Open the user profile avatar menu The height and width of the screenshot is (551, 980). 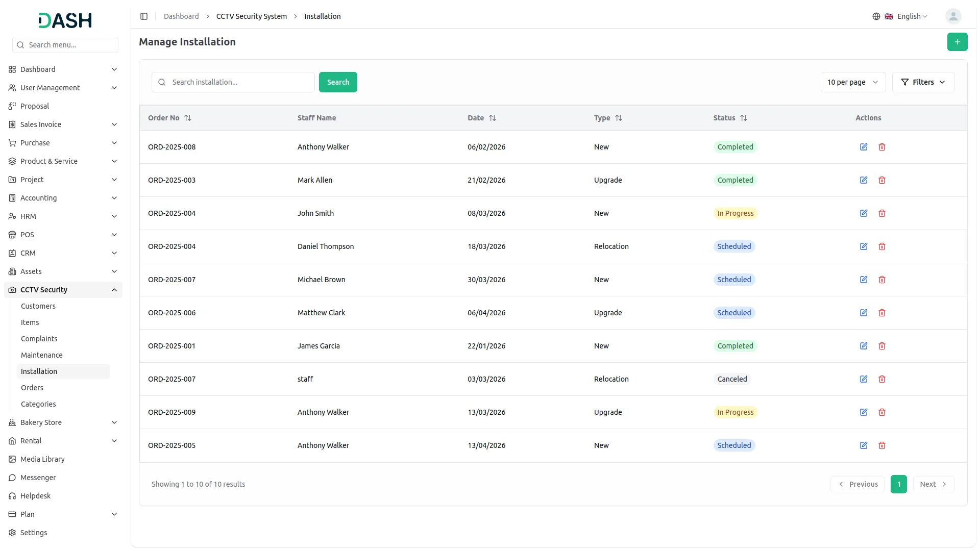click(953, 16)
